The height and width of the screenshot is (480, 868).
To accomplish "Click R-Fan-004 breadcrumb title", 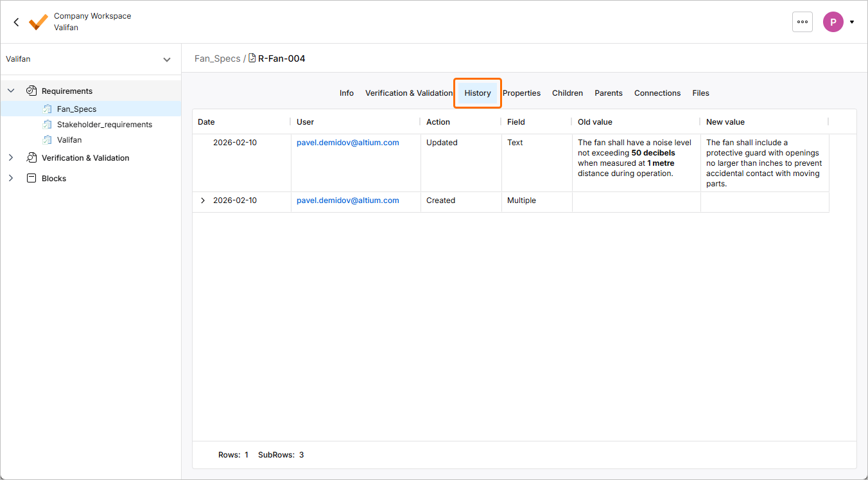I will pyautogui.click(x=281, y=58).
